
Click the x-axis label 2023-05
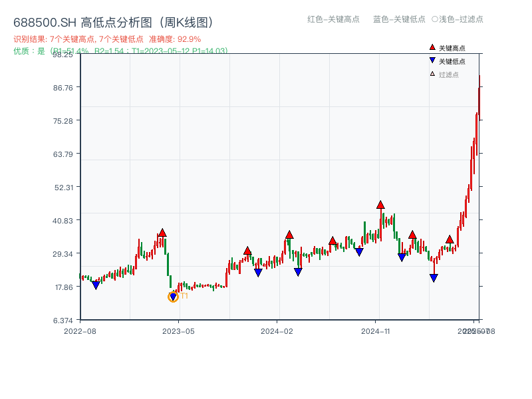pyautogui.click(x=178, y=331)
